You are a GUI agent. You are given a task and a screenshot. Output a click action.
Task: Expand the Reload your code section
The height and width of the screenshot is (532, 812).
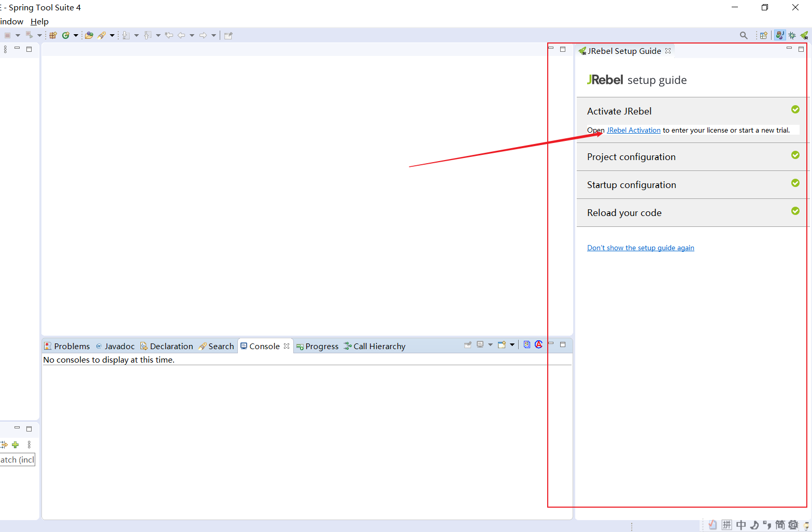624,212
